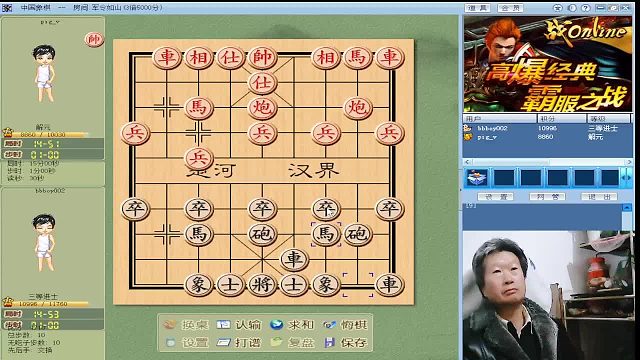640x360 pixels.
Task: Select the black 象 left of the 將
Action: click(198, 284)
